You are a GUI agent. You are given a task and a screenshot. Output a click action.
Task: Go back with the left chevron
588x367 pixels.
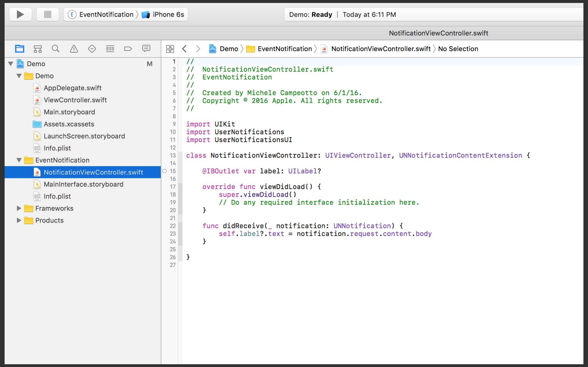[184, 49]
